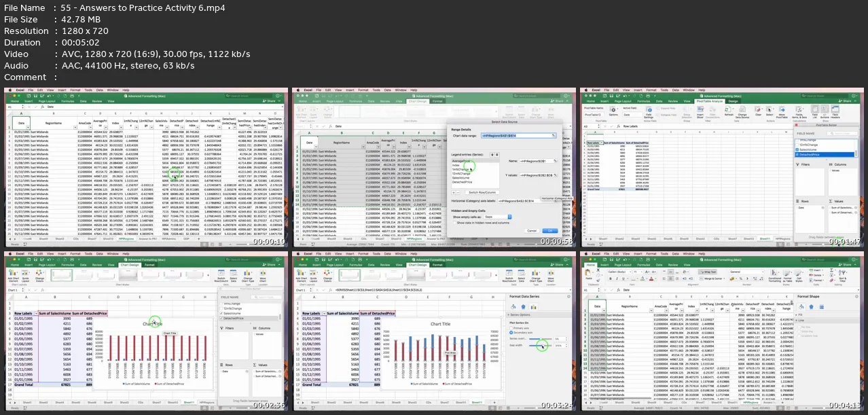Viewport: 868px width, 415px height.
Task: Click the Series overlap slider (00:03:24 frame)
Action: [540, 339]
